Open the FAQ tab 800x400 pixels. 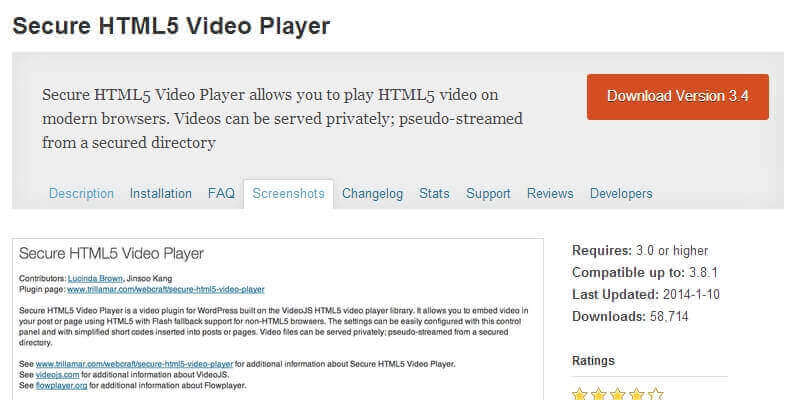pos(221,194)
